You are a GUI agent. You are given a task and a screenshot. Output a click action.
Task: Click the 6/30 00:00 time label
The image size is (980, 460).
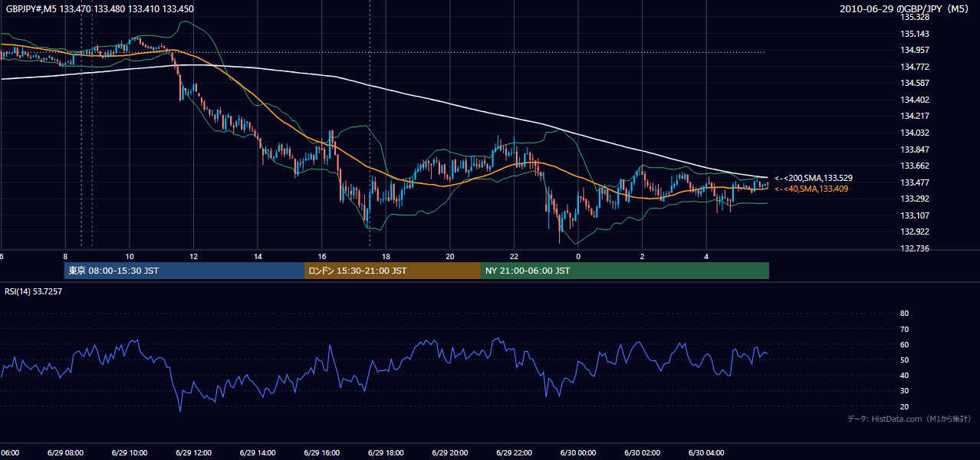[x=578, y=453]
